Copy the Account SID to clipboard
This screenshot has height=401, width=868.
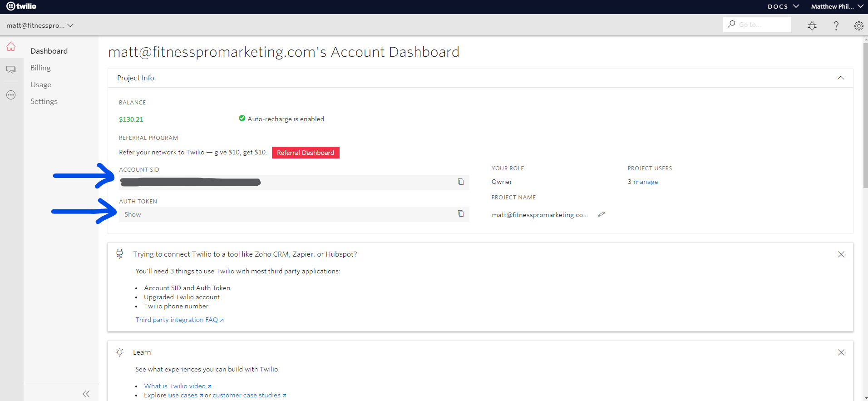click(x=461, y=182)
